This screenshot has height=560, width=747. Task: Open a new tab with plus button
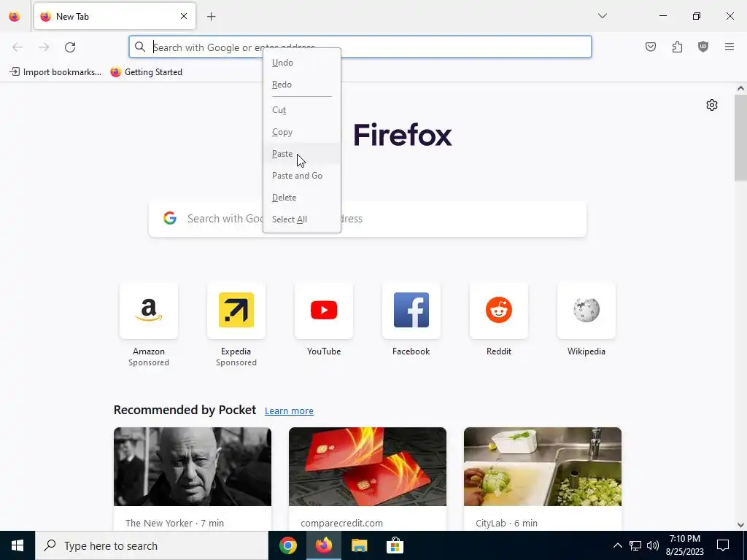pos(211,17)
